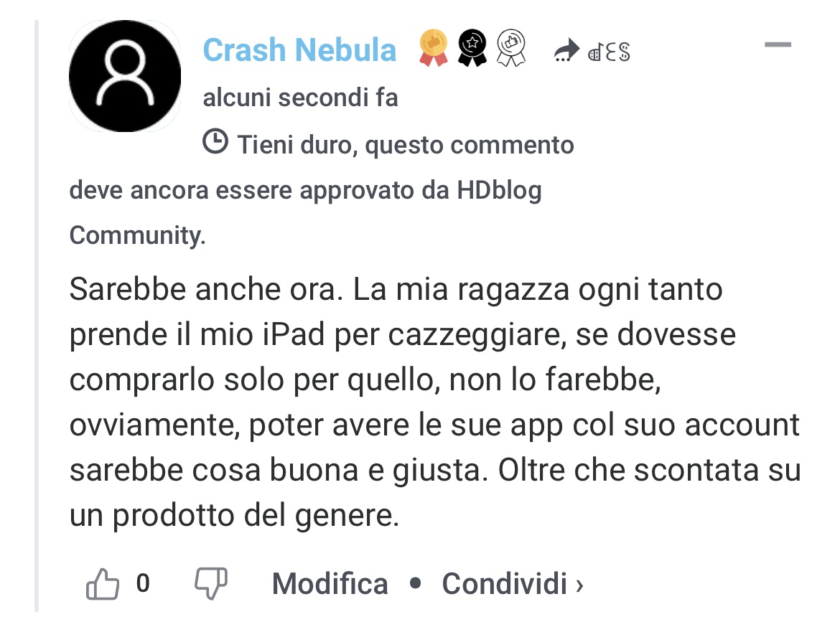Click the 'HDblog Community' text in notice
Viewport: 840px width, 627px height.
(305, 212)
